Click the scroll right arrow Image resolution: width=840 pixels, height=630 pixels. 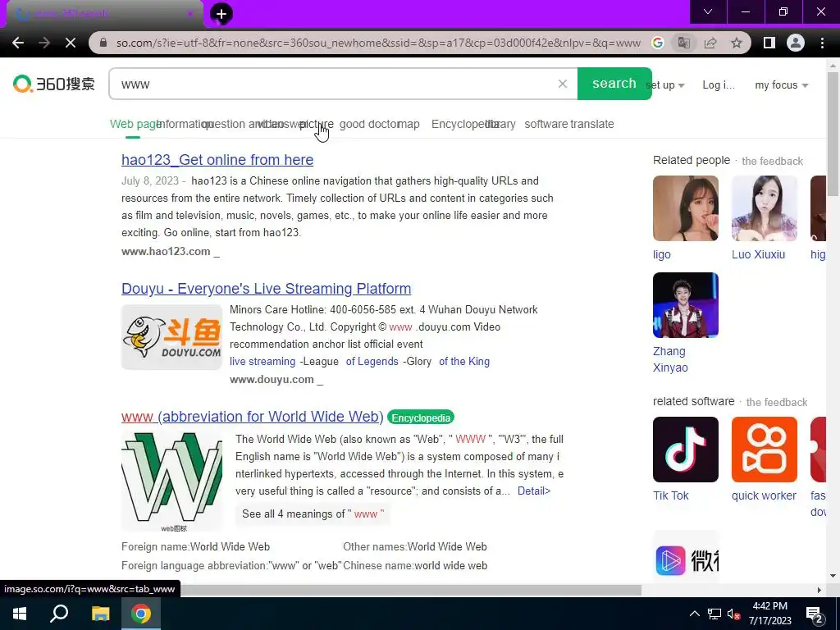point(819,590)
